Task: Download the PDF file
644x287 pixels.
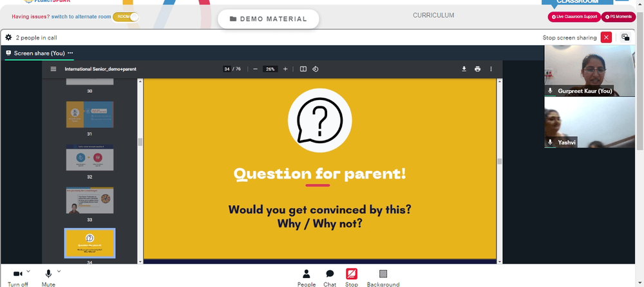Action: coord(464,69)
